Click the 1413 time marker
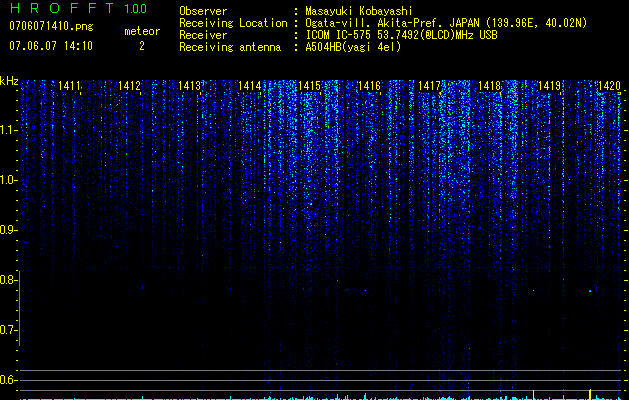The height and width of the screenshot is (400, 629). tap(189, 85)
